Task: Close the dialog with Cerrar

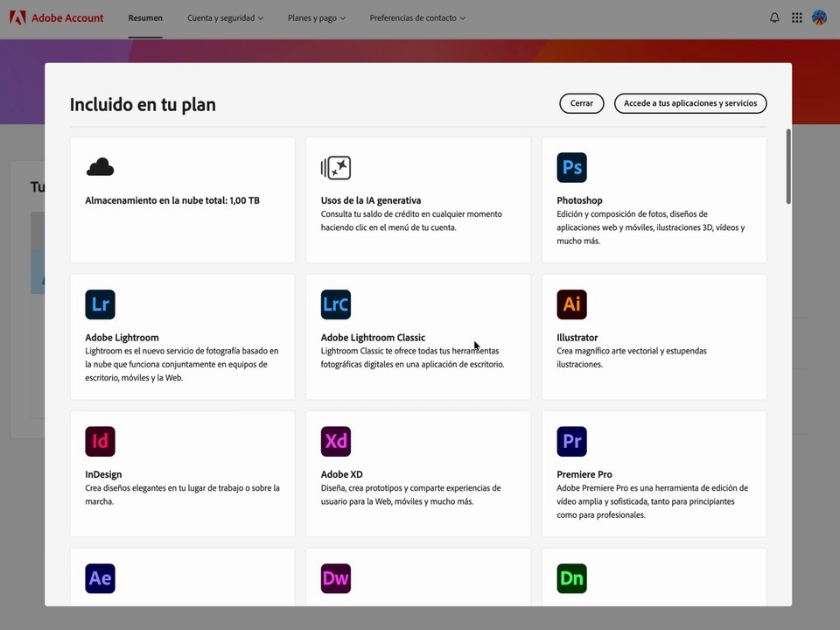Action: (x=581, y=103)
